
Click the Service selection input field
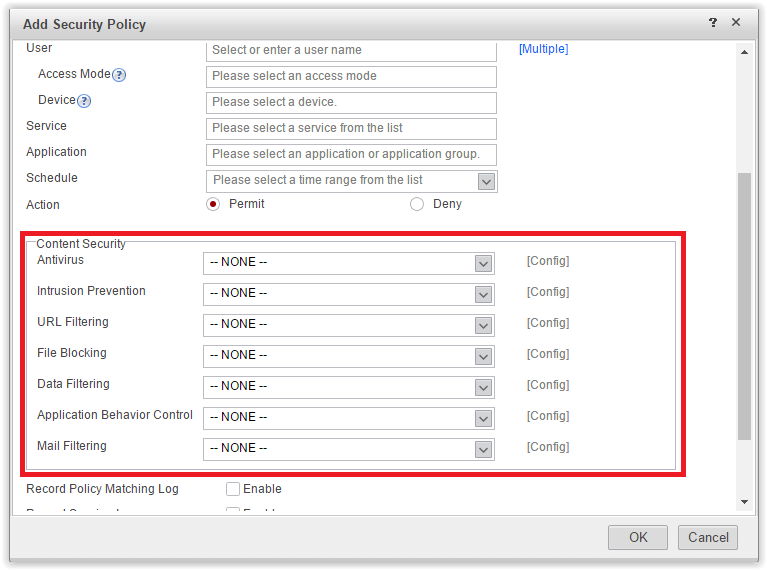[351, 128]
